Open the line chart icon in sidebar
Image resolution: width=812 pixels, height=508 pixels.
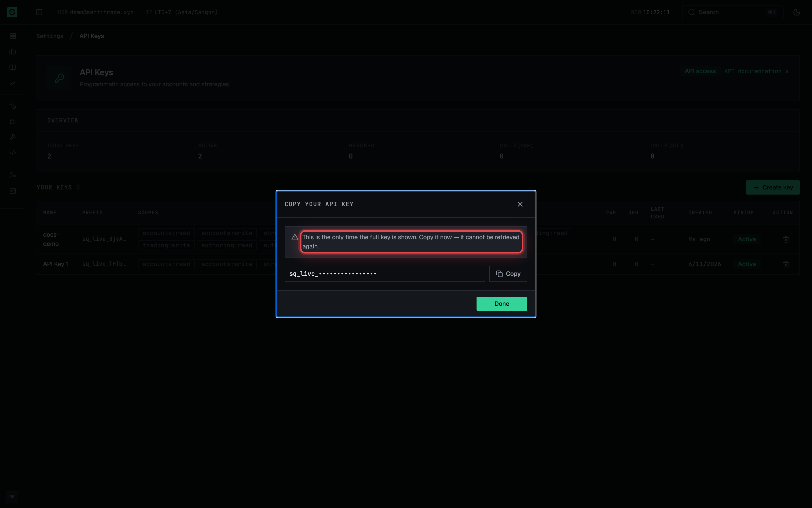point(13,84)
